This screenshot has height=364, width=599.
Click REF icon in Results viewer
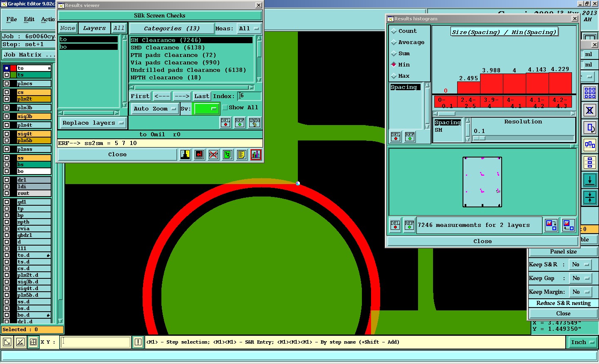point(240,123)
